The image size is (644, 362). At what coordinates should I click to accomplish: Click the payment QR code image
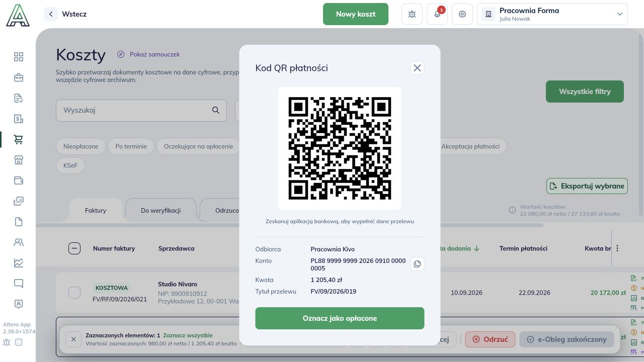340,148
